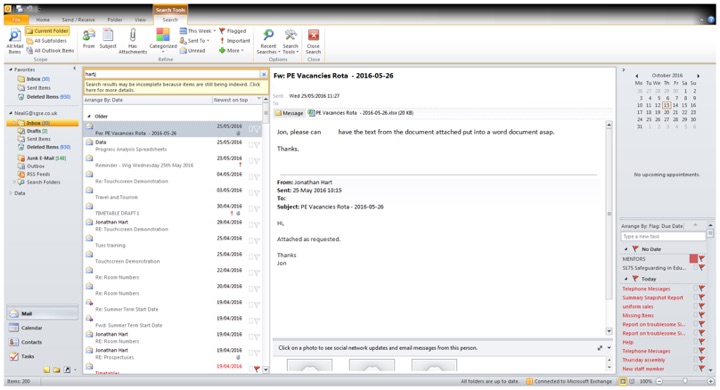Open the This Week dropdown
The image size is (720, 390).
coord(197,31)
